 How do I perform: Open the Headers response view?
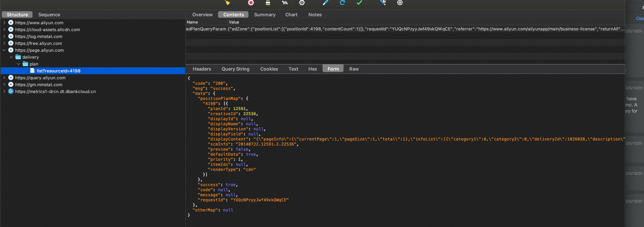coord(202,69)
